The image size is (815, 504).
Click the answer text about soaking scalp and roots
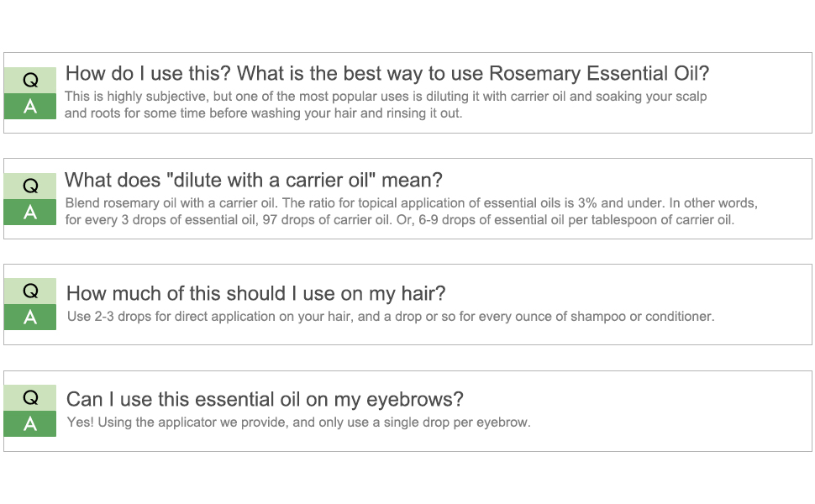(x=386, y=105)
